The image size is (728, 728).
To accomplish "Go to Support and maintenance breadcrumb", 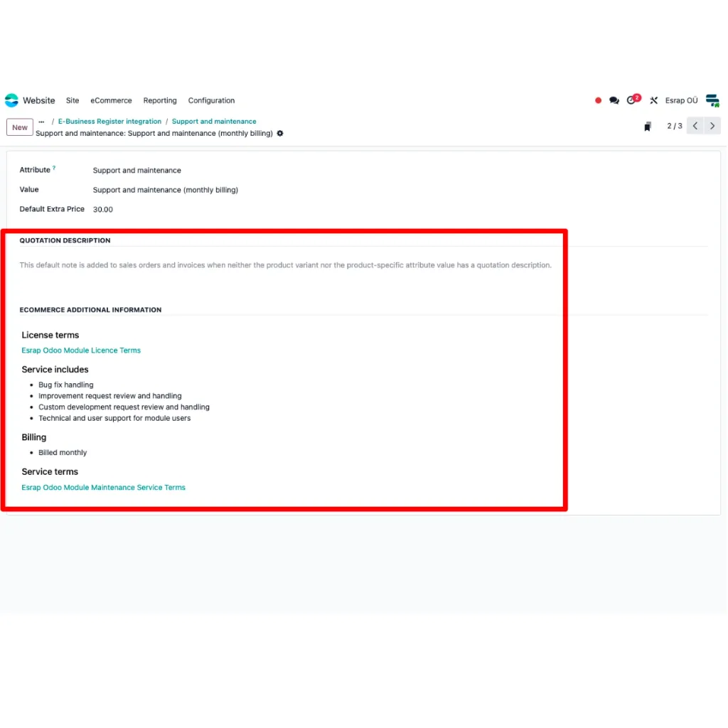I will 214,121.
